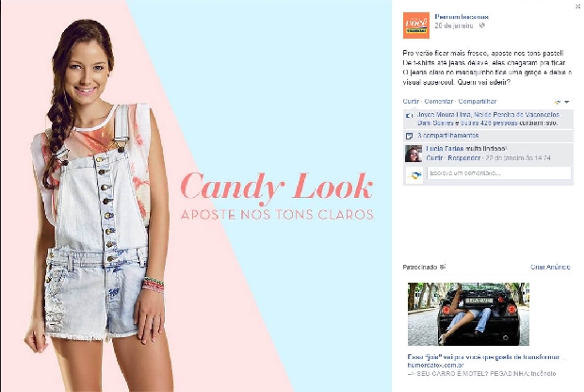The image size is (584, 392).
Task: Click the small badge icon beside the options arrow
Action: click(558, 102)
